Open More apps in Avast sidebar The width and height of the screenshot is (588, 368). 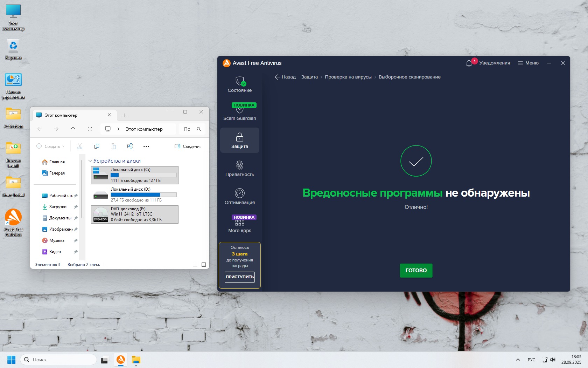240,224
